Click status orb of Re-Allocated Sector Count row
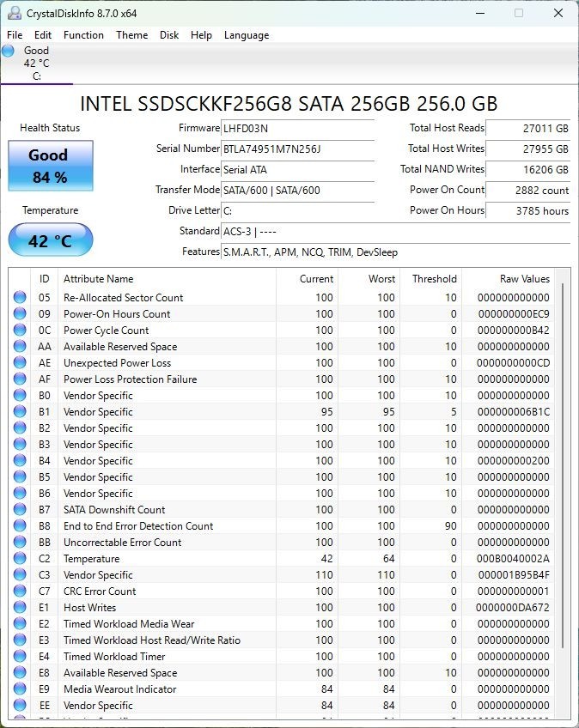This screenshot has height=728, width=579. tap(20, 297)
